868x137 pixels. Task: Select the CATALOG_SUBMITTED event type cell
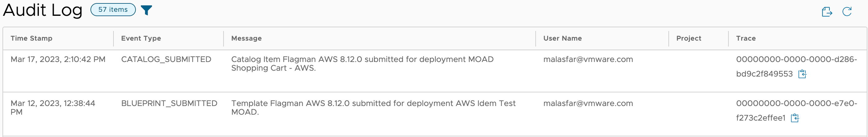point(166,60)
